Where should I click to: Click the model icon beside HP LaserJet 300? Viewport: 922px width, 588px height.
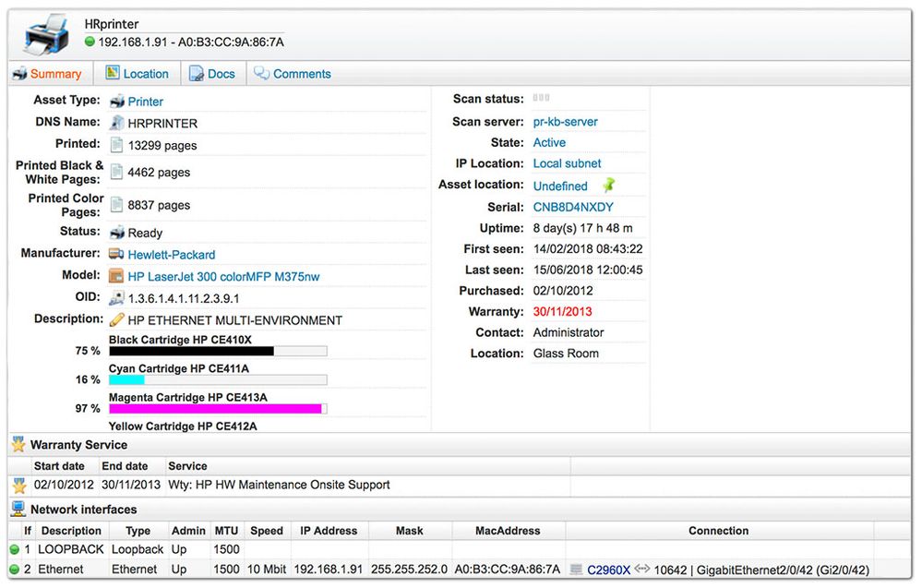coord(116,276)
